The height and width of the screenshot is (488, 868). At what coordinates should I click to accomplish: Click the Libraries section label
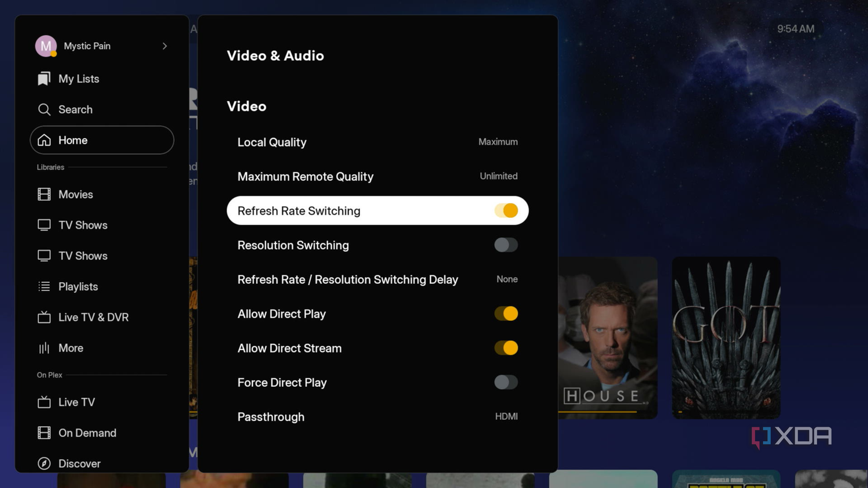[x=50, y=167]
